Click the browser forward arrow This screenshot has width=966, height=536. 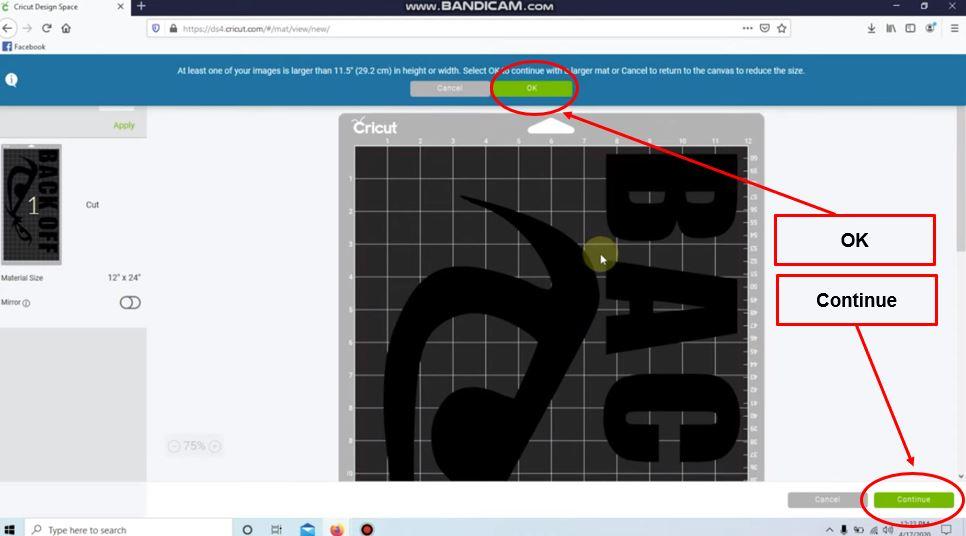click(27, 28)
